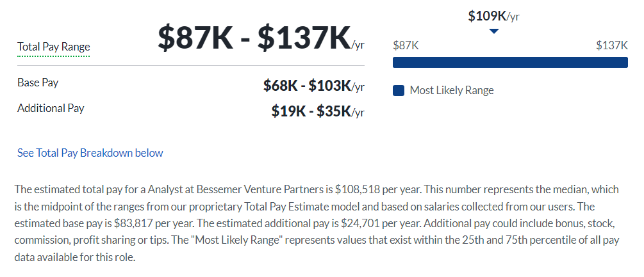Click the Total Pay Range label

click(x=53, y=47)
